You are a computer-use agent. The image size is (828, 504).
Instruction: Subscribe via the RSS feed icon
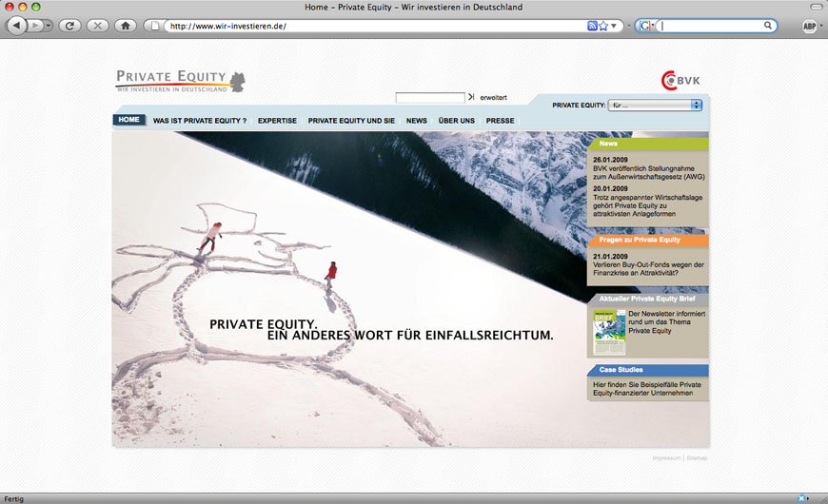(x=592, y=26)
